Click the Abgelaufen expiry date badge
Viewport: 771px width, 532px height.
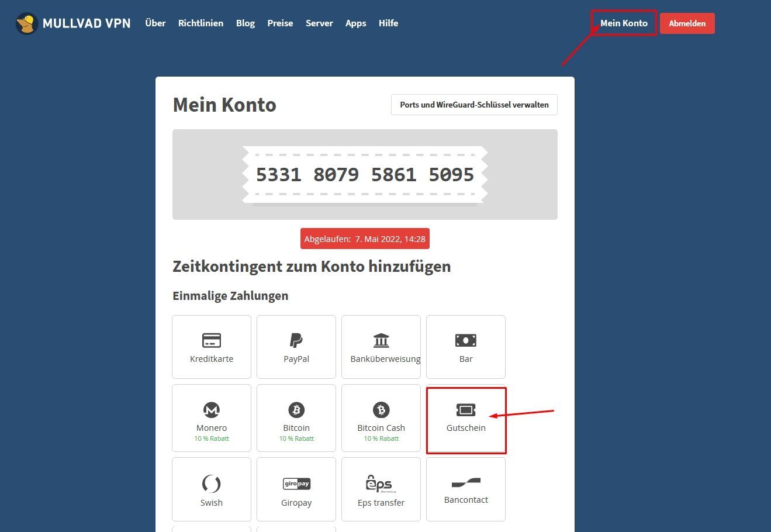pos(365,239)
